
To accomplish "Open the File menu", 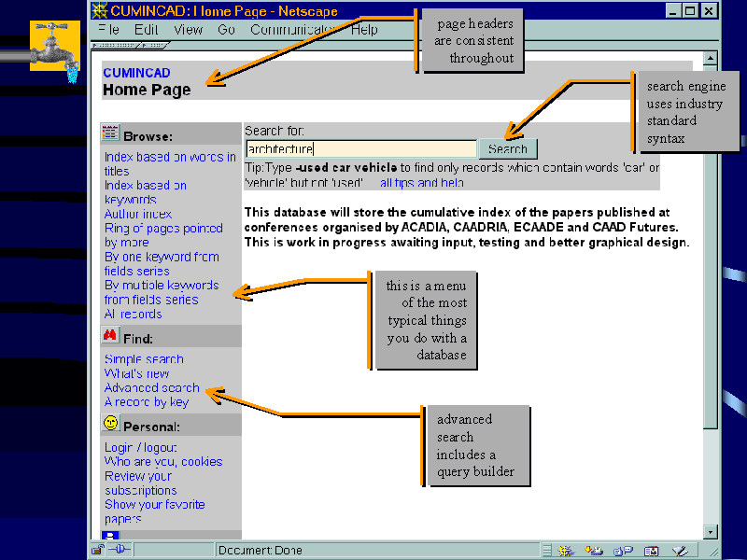I will (x=108, y=29).
